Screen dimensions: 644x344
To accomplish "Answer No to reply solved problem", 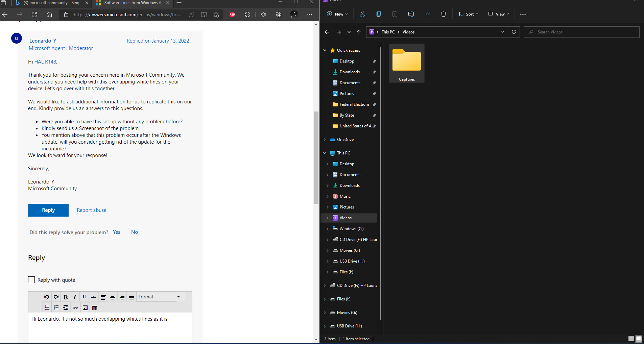I will pos(135,232).
